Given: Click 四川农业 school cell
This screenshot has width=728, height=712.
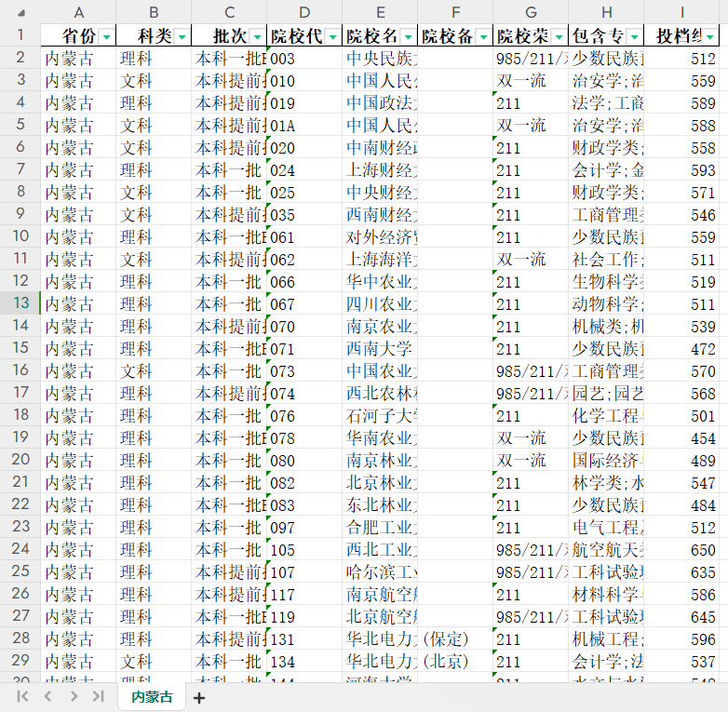Looking at the screenshot, I should tap(380, 303).
